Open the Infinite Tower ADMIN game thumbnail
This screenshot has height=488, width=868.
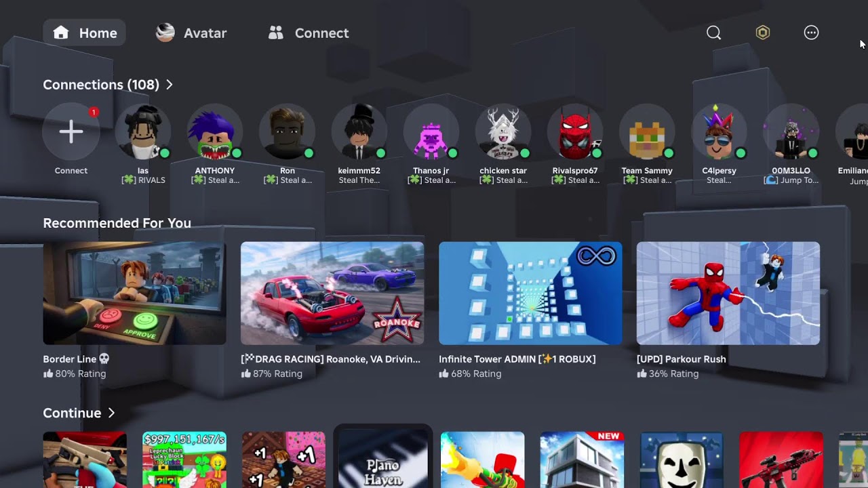[530, 293]
